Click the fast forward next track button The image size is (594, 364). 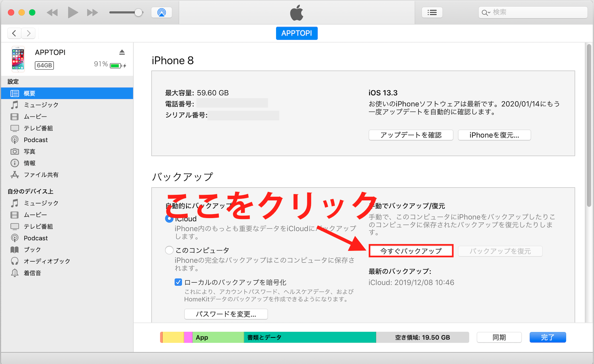click(92, 13)
